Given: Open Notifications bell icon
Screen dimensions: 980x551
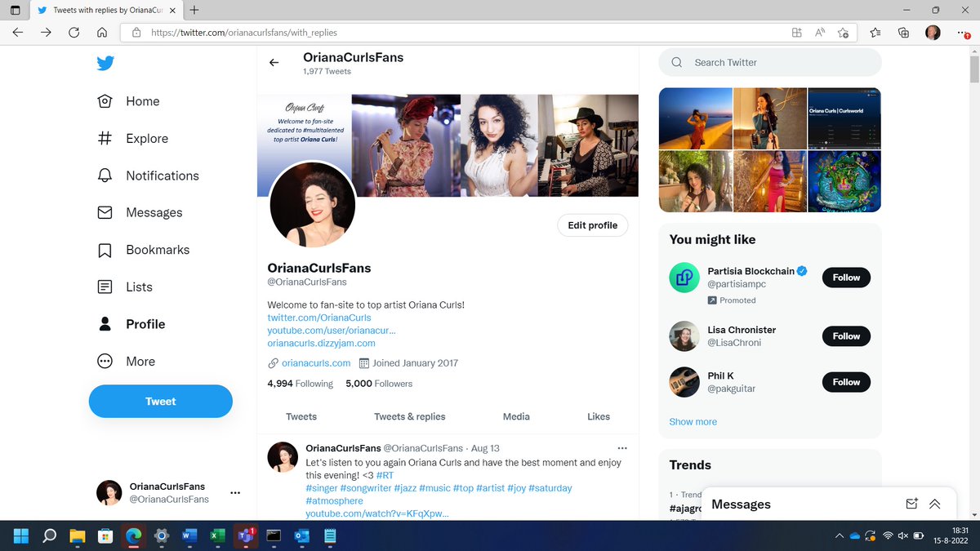Looking at the screenshot, I should [105, 176].
